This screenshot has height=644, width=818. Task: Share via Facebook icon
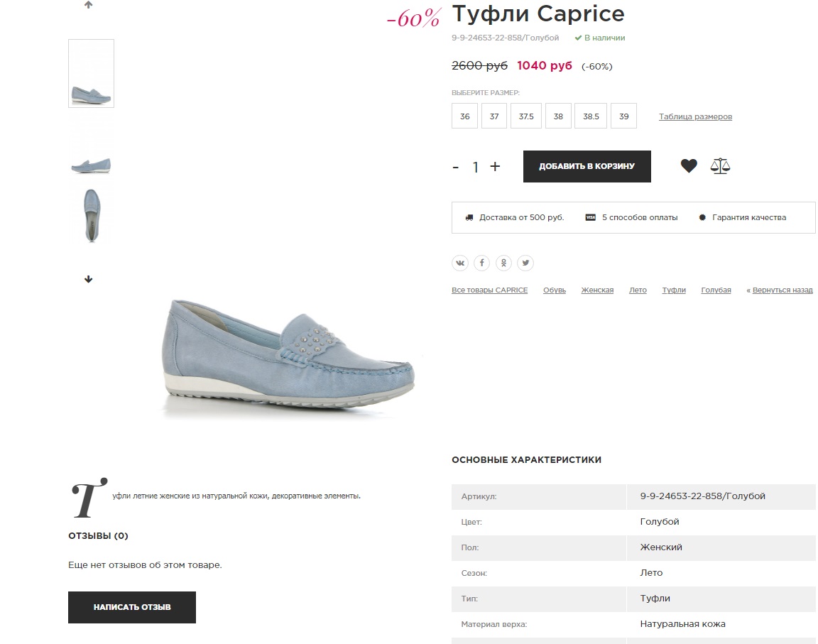pos(482,263)
